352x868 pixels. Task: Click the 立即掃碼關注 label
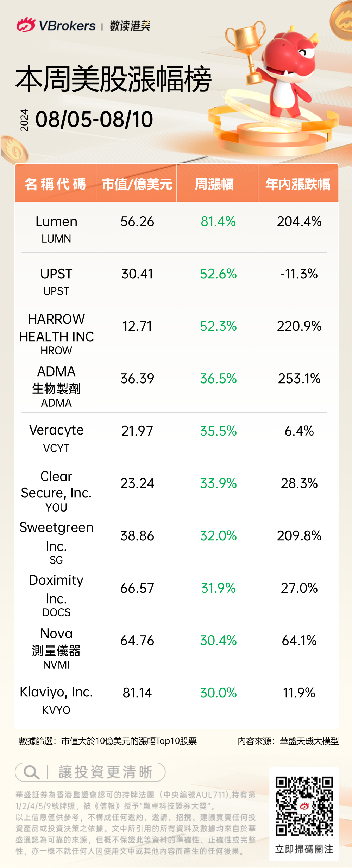(304, 849)
